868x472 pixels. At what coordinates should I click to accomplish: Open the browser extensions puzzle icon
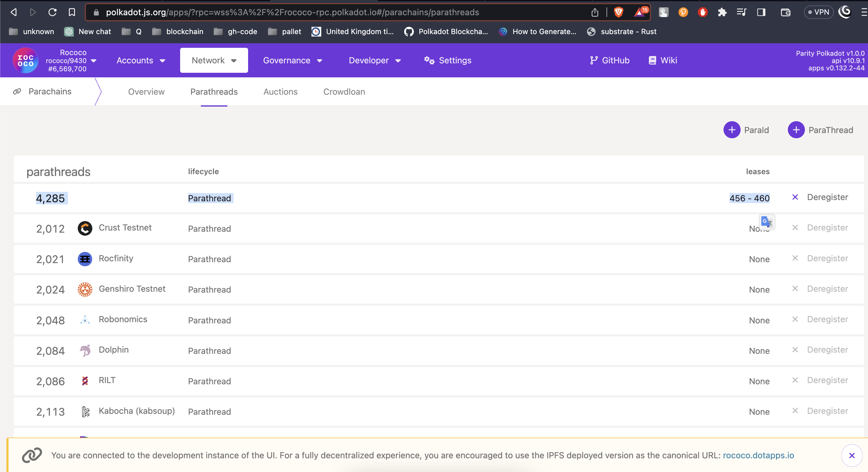point(722,12)
